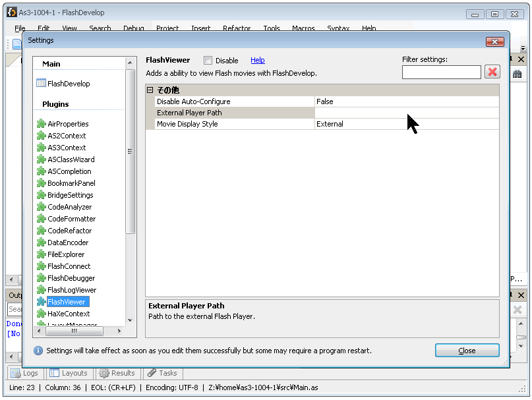The width and height of the screenshot is (532, 400).
Task: Click the ASClassWizard plugin puzzle icon
Action: tap(41, 159)
